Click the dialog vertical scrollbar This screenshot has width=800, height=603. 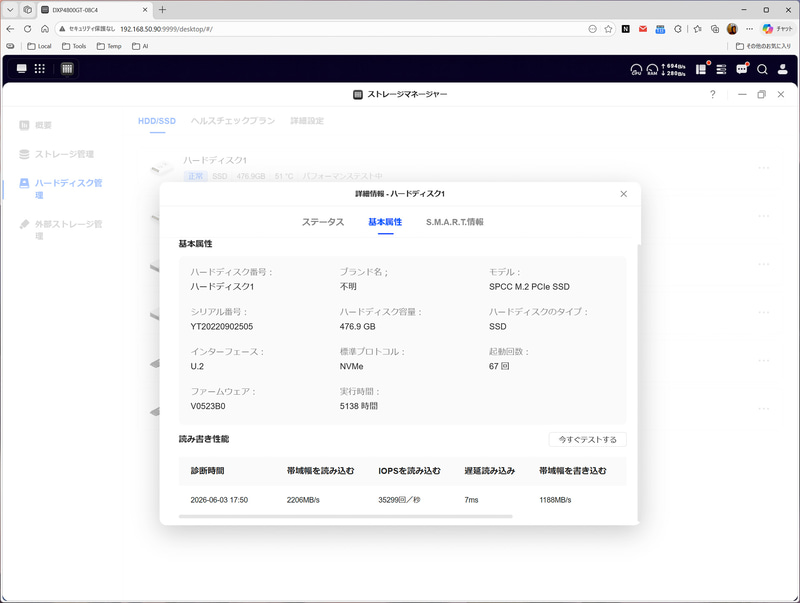click(639, 383)
